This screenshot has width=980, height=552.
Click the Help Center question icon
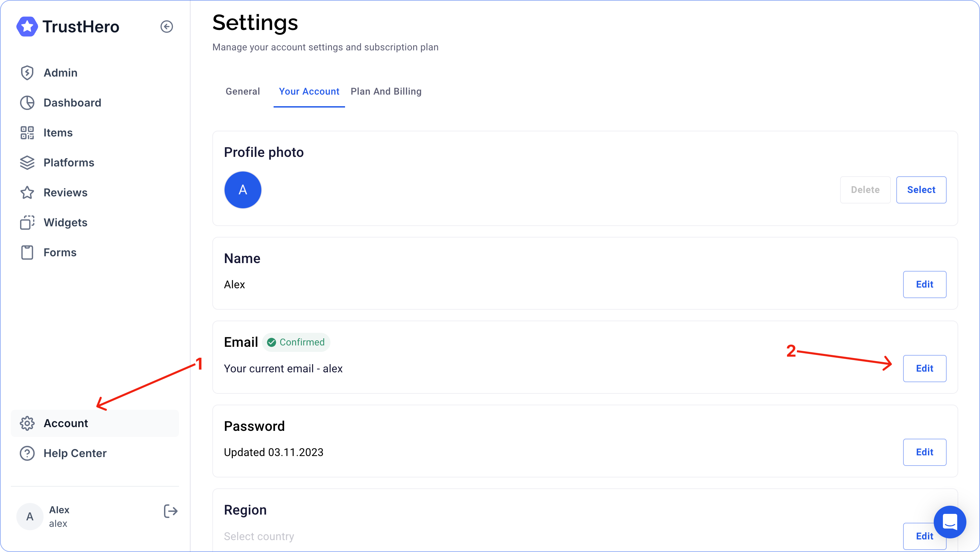coord(27,453)
